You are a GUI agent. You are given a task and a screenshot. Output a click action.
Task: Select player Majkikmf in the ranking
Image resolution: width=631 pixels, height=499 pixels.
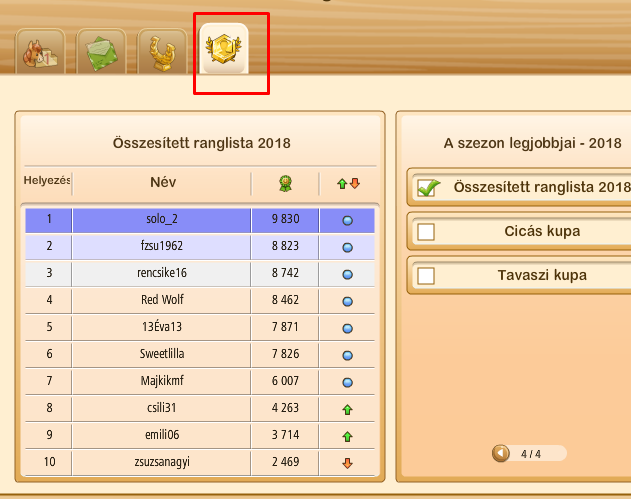coord(162,381)
